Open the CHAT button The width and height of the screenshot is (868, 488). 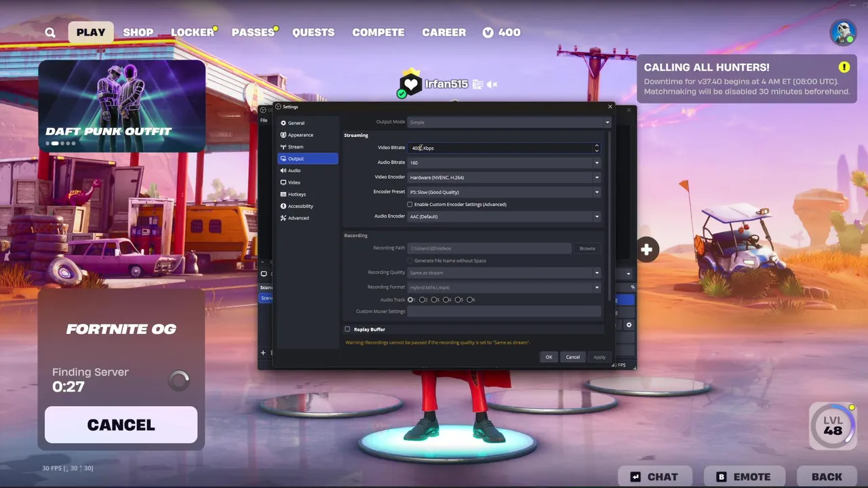[x=654, y=477]
